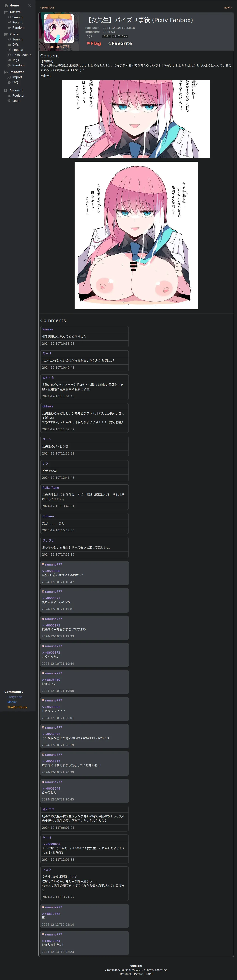Open artist name ramune777 below the avatar

pyautogui.click(x=59, y=47)
